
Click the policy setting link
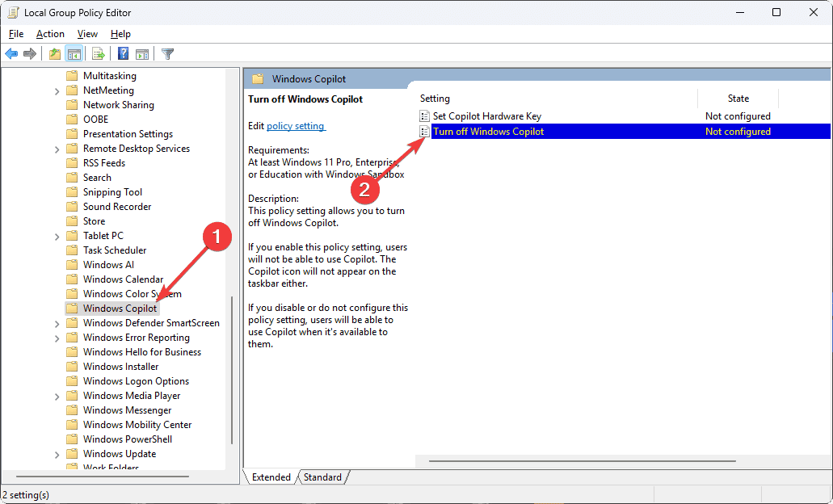[x=296, y=126]
